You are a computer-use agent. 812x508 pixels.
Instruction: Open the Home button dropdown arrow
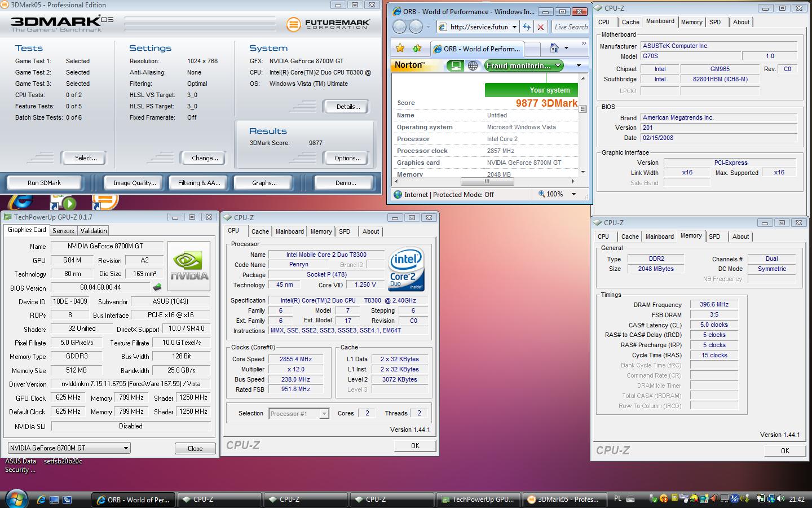566,49
